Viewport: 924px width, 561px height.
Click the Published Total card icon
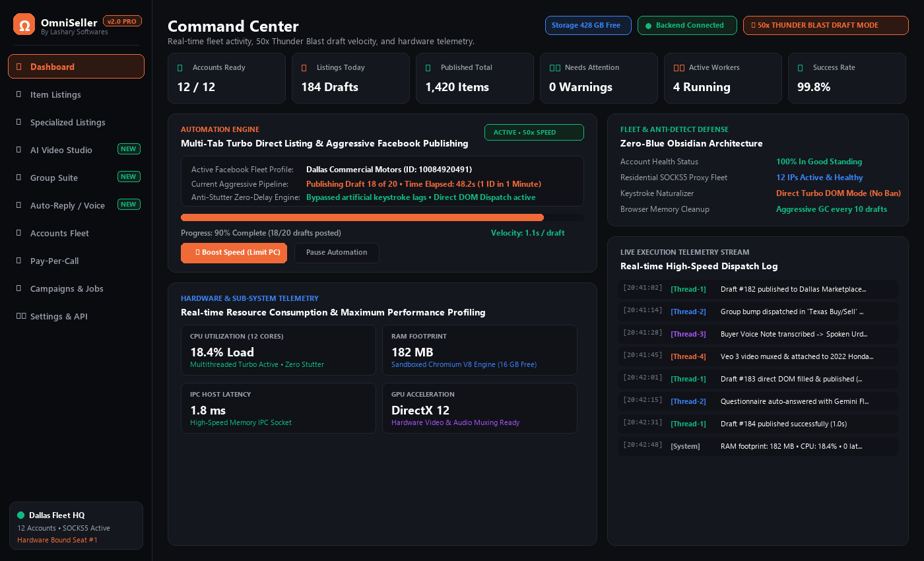428,67
